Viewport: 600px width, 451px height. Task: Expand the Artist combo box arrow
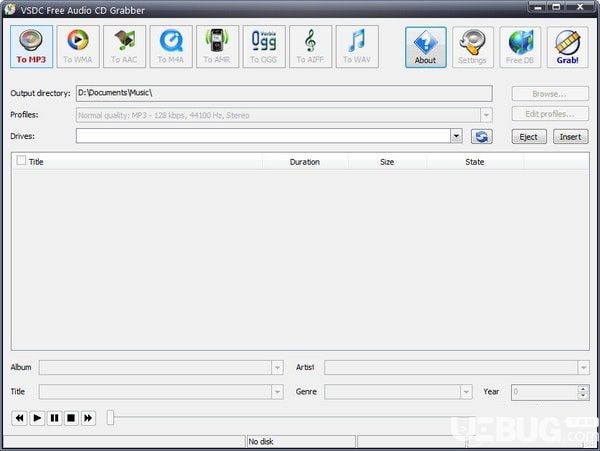pyautogui.click(x=583, y=368)
